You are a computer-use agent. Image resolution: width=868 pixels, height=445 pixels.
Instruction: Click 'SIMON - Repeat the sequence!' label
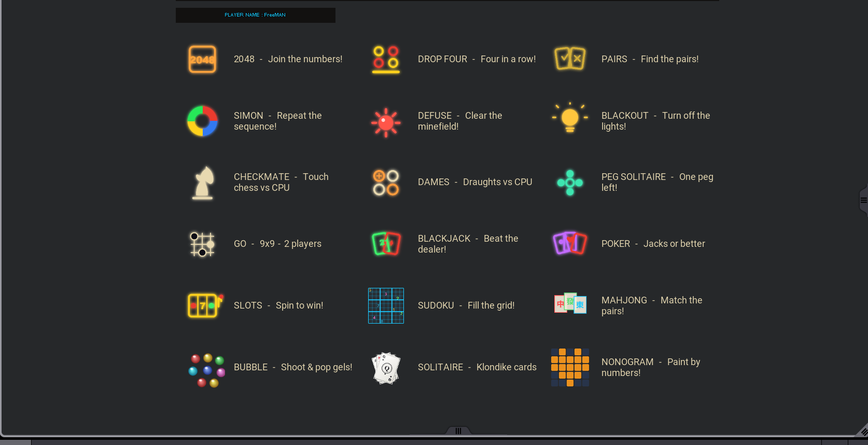point(278,121)
